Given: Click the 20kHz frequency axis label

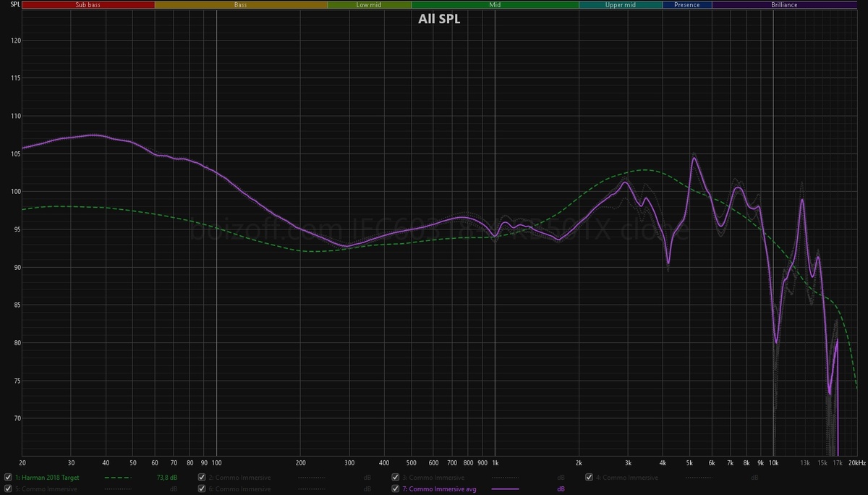Looking at the screenshot, I should point(857,462).
